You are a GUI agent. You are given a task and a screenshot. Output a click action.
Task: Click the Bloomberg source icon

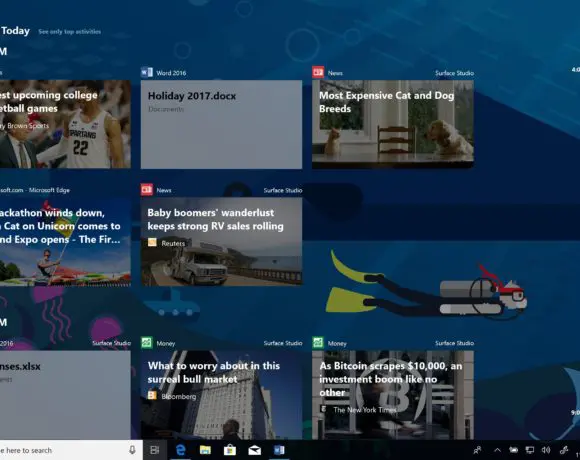pyautogui.click(x=152, y=395)
